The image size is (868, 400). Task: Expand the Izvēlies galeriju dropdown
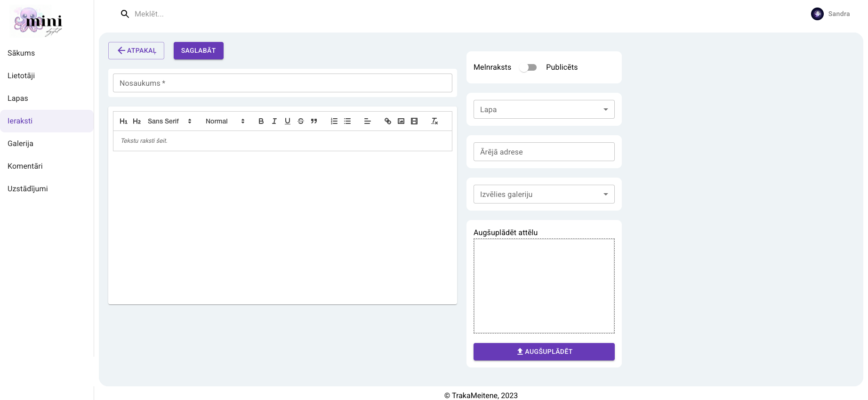[544, 194]
